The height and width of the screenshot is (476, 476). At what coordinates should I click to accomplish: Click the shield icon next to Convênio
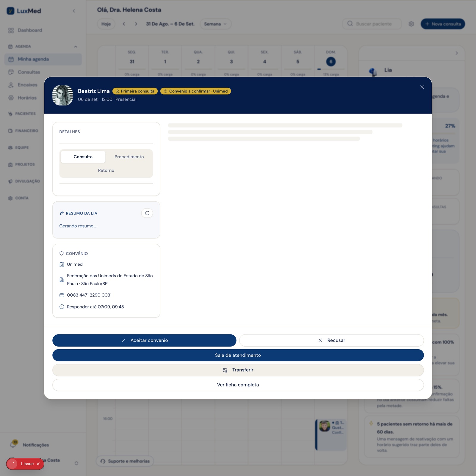(62, 253)
